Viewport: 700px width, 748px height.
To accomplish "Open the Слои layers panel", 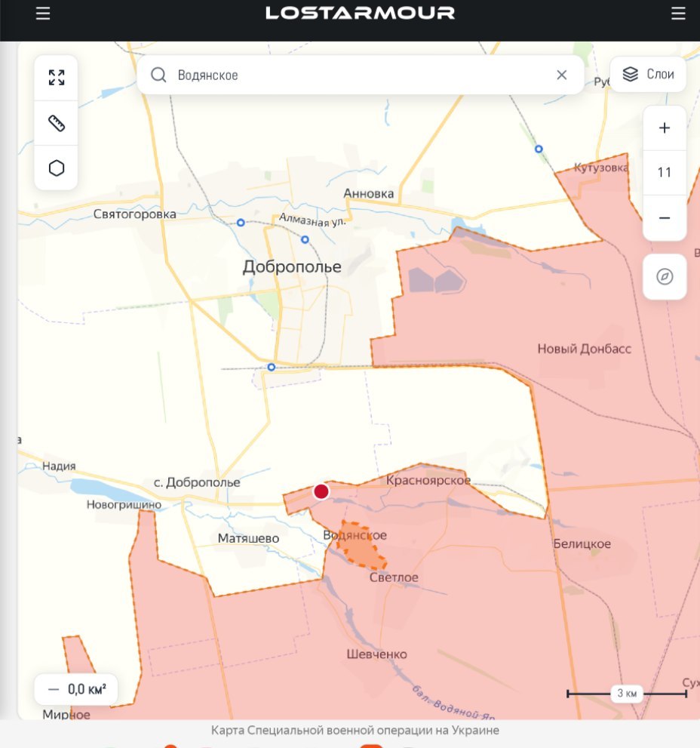I will point(648,75).
